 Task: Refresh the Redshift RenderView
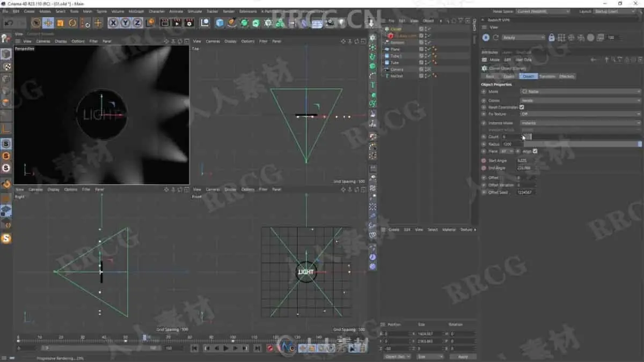(495, 38)
